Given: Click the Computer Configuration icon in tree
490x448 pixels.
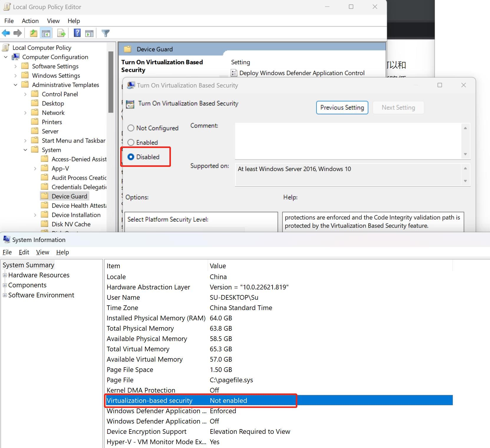Looking at the screenshot, I should [16, 57].
